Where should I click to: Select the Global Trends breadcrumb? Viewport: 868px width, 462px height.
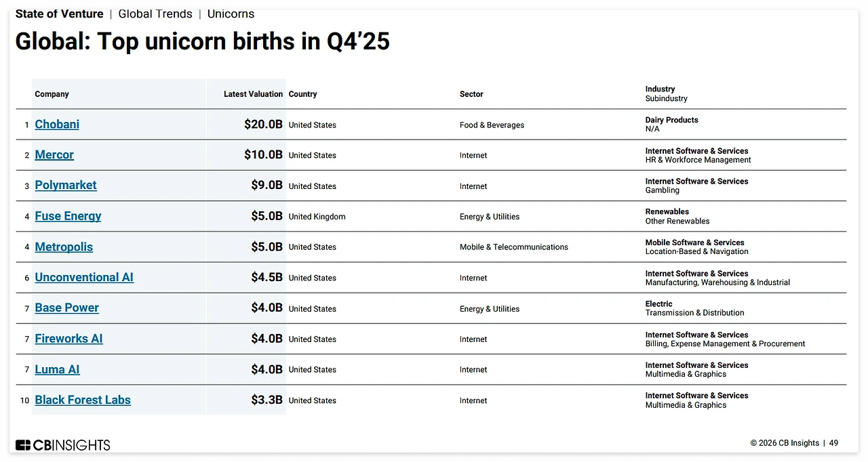coord(155,14)
